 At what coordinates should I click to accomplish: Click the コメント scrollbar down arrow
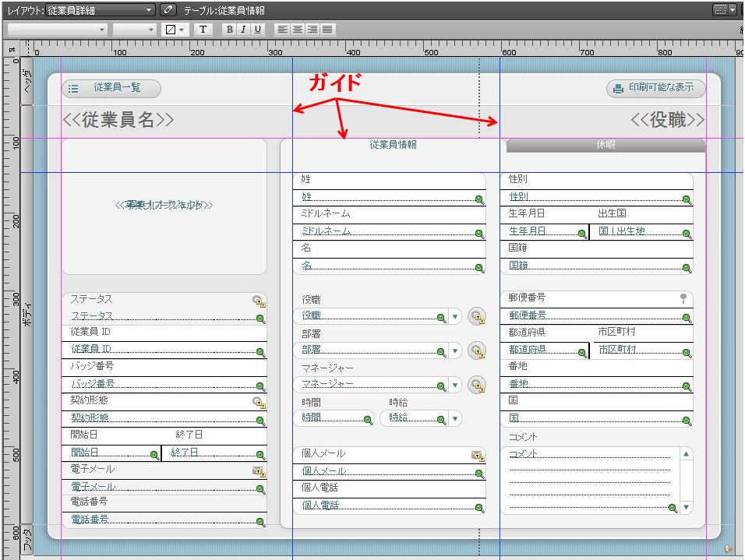coord(686,507)
